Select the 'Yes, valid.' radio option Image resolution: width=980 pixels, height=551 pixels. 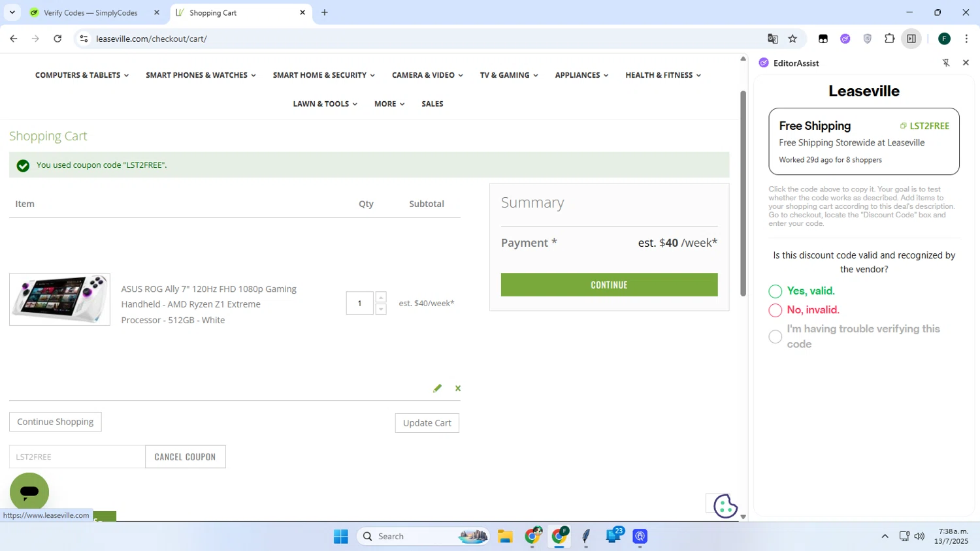[776, 291]
